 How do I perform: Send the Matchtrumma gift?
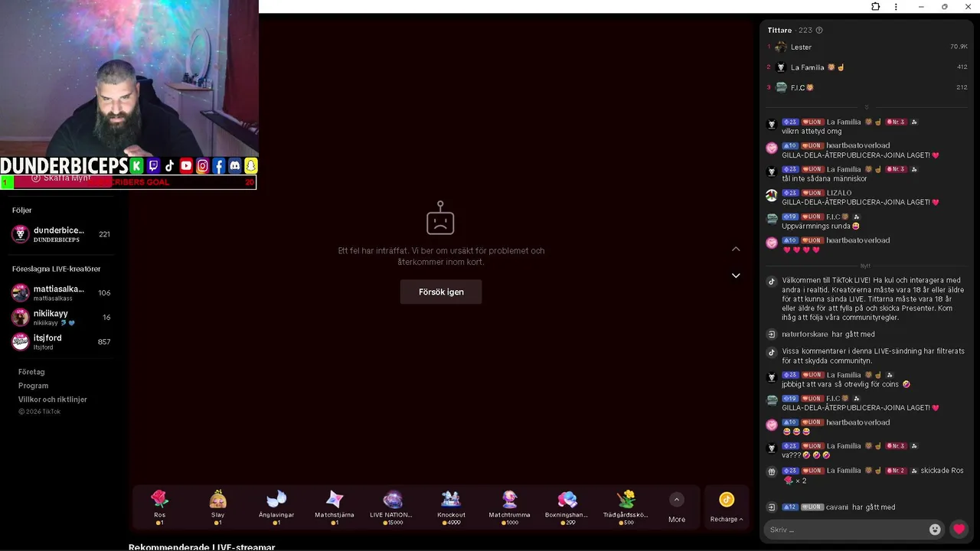509,507
